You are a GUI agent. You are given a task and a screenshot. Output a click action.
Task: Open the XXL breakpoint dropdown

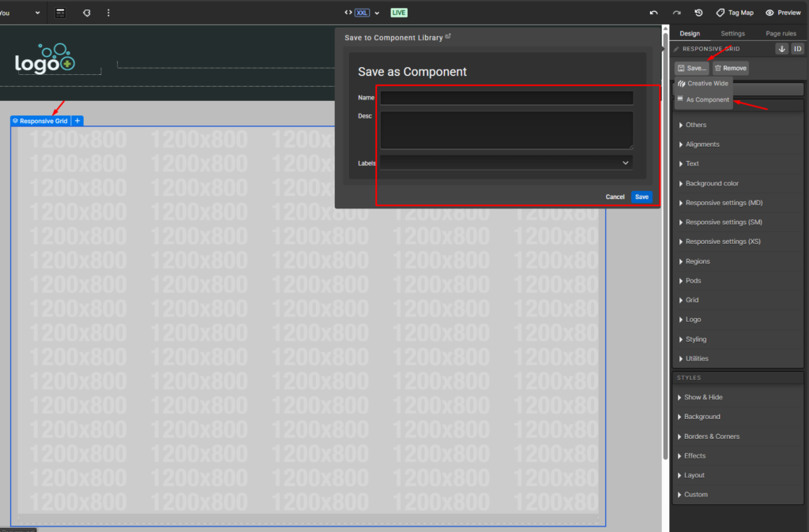[x=363, y=13]
